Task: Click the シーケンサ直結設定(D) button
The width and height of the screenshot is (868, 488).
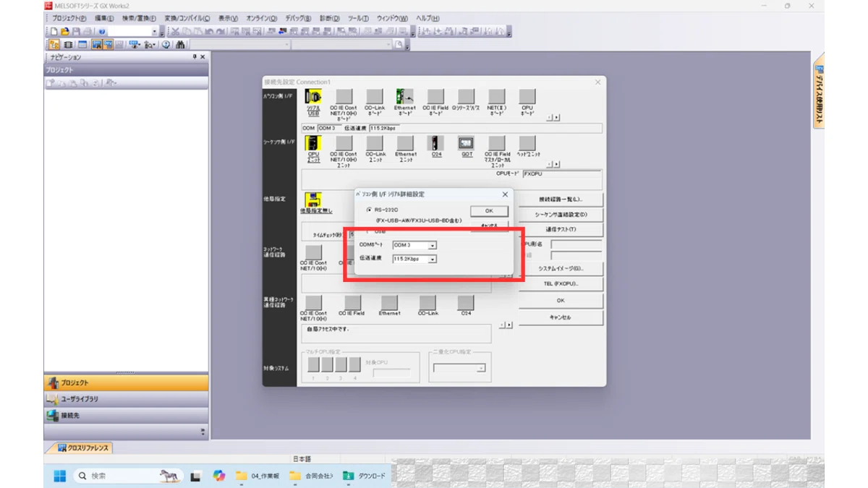Action: pyautogui.click(x=561, y=215)
